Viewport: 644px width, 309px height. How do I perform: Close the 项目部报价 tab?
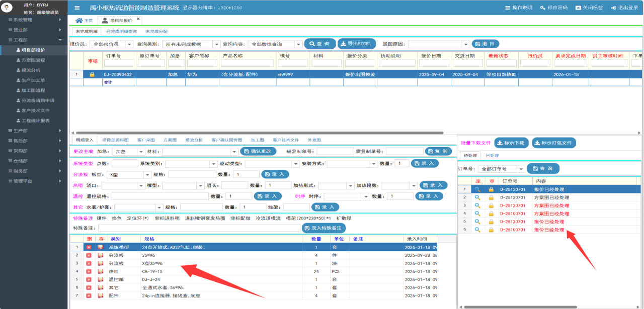click(138, 19)
